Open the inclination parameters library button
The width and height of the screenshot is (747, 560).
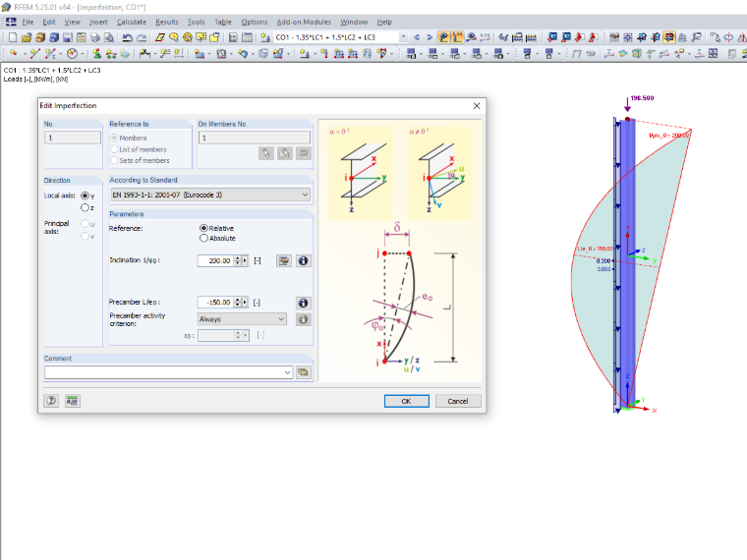tap(284, 261)
